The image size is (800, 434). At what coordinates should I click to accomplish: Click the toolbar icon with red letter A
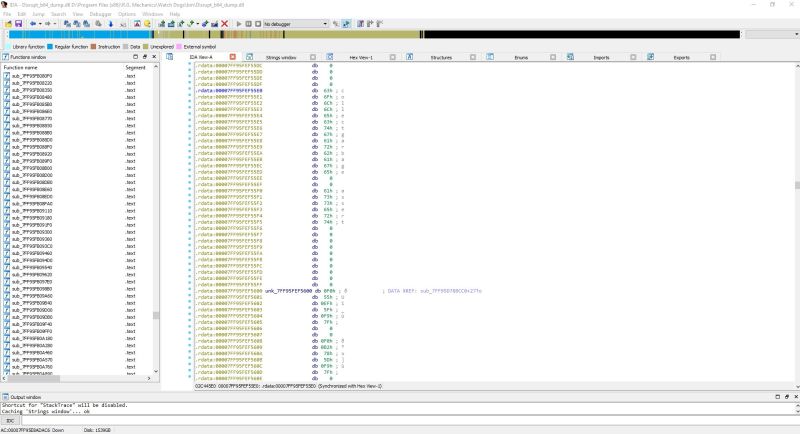pyautogui.click(x=137, y=24)
